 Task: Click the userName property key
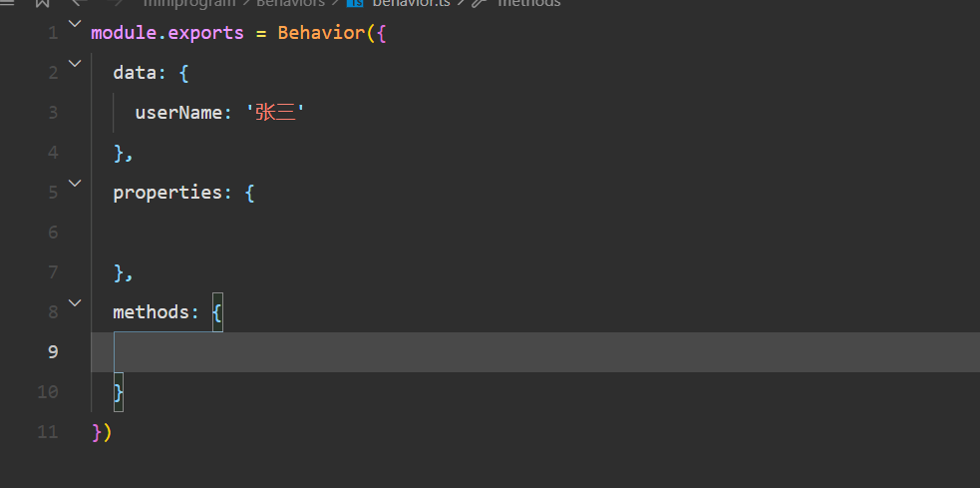pyautogui.click(x=176, y=113)
